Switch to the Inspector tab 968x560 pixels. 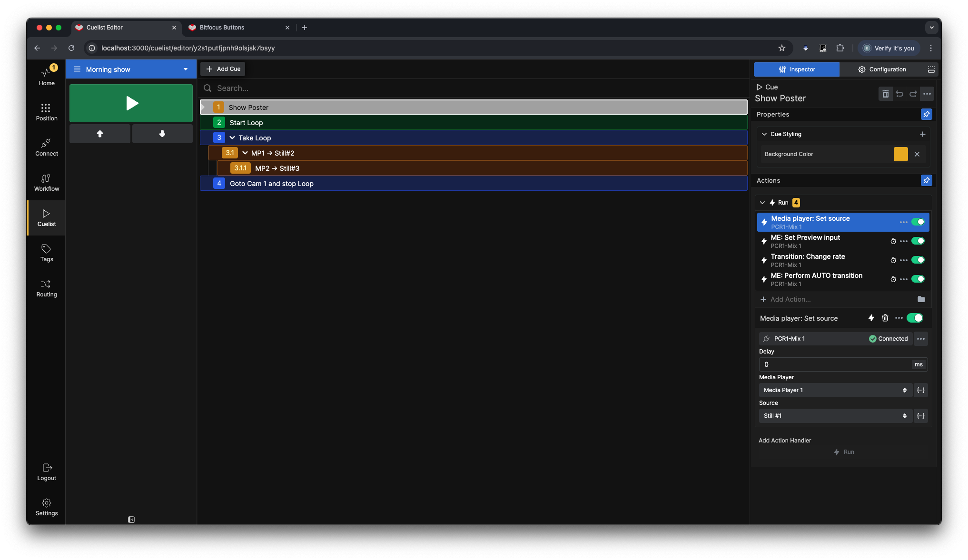(x=796, y=69)
